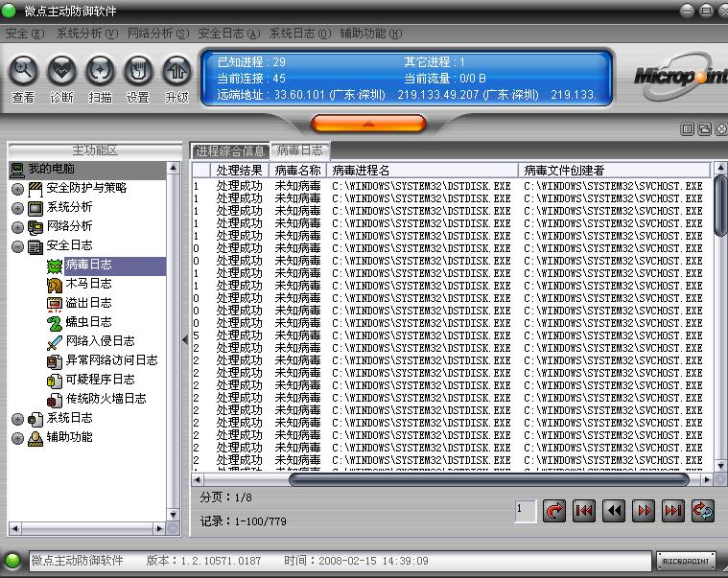Image resolution: width=728 pixels, height=578 pixels.
Task: Click the 系统分析 tree icon
Action: tap(35, 208)
